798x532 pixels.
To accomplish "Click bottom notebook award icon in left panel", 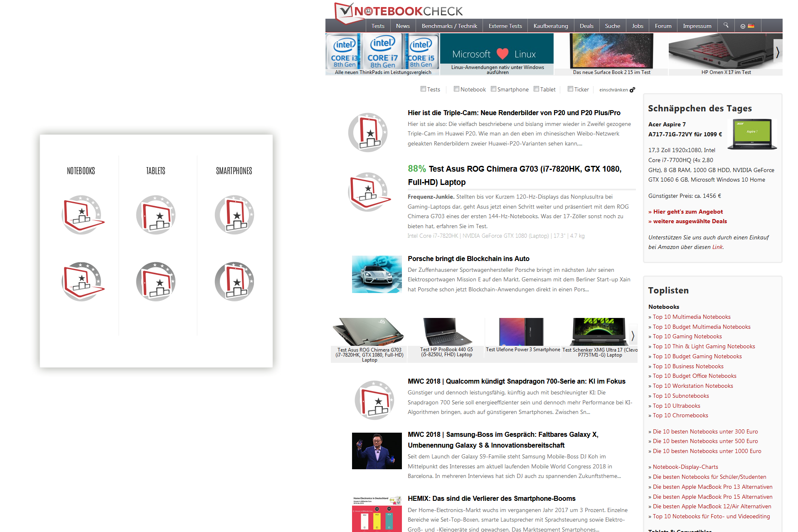I will click(x=83, y=281).
